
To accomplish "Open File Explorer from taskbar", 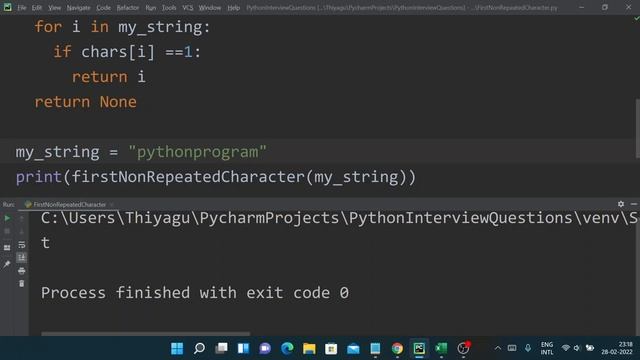I will tap(309, 348).
